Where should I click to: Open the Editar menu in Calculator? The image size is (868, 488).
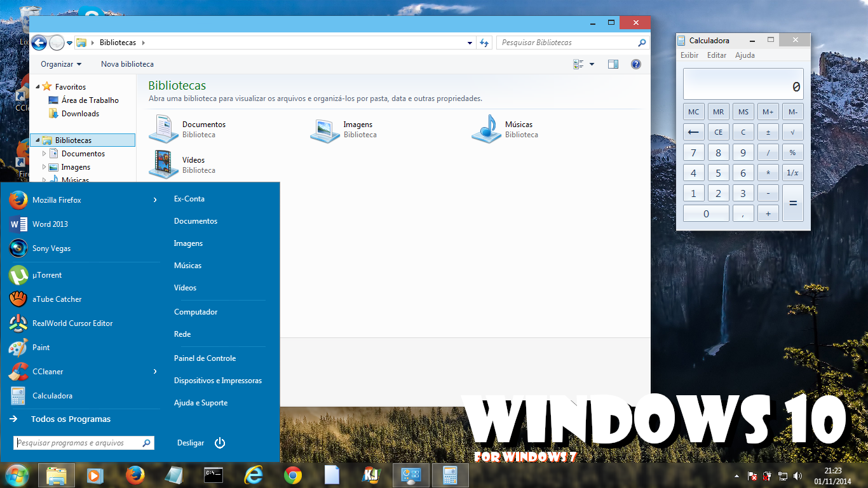717,55
